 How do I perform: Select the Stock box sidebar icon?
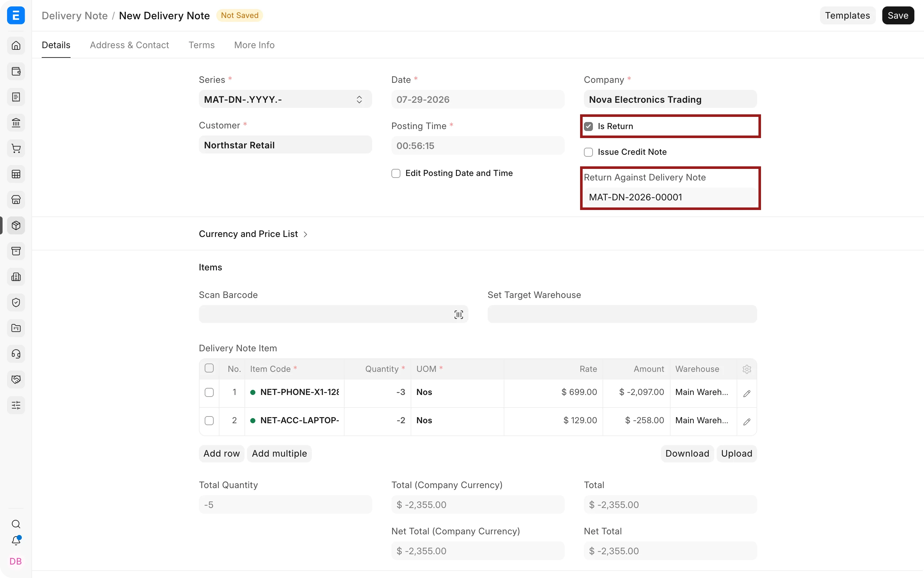pyautogui.click(x=16, y=225)
